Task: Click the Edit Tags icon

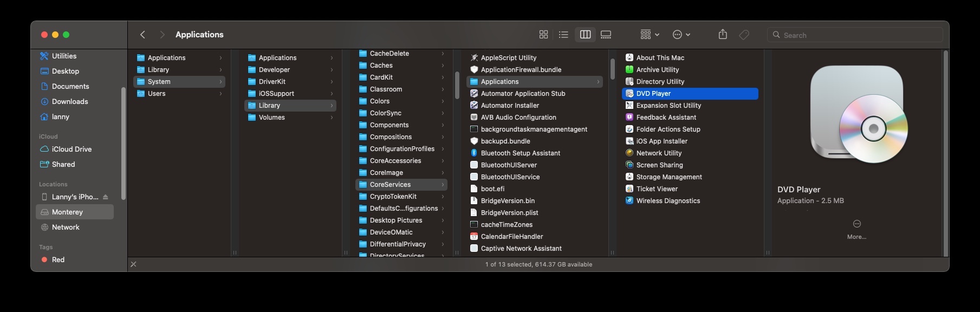Action: [744, 35]
